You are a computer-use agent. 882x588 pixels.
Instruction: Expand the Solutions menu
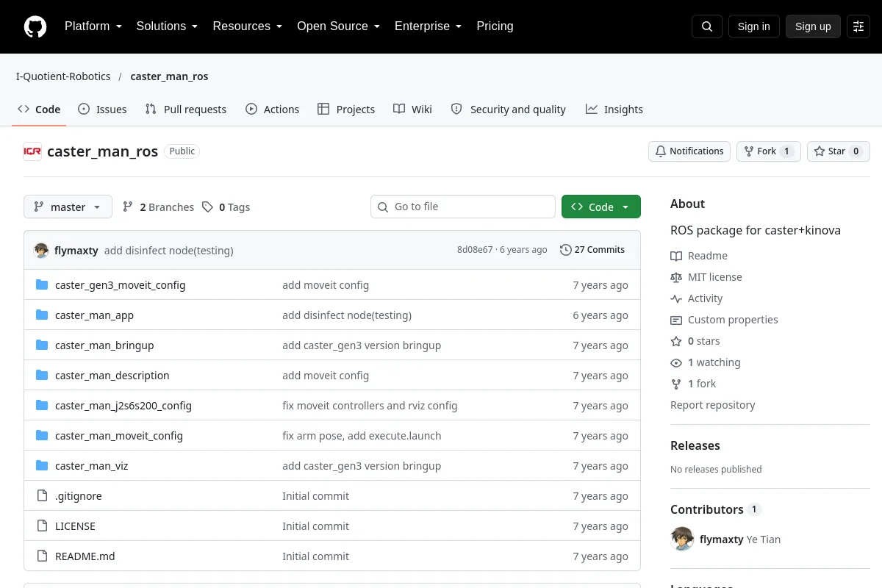coord(167,26)
